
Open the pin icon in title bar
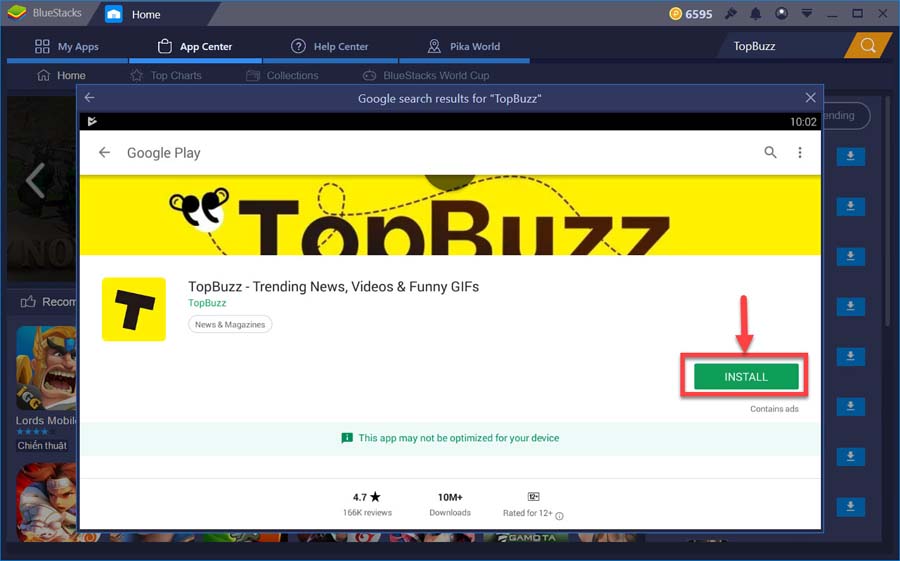click(x=731, y=13)
